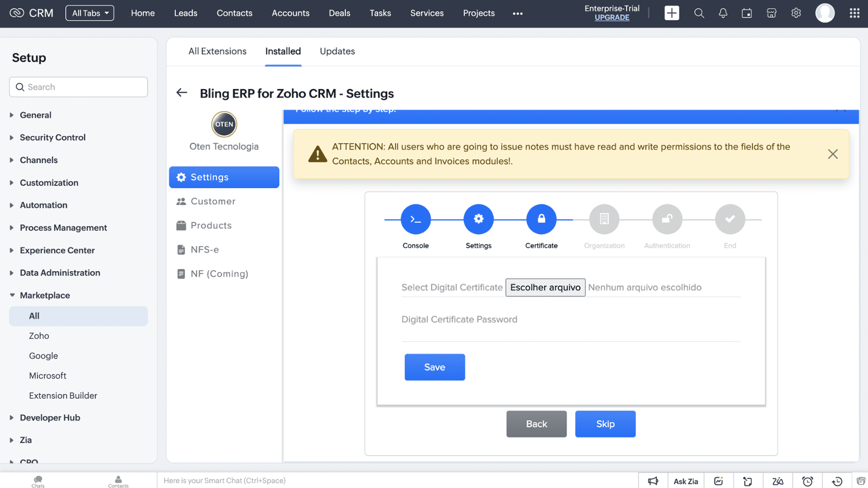This screenshot has width=868, height=488.
Task: Expand the Security Control section
Action: point(52,138)
